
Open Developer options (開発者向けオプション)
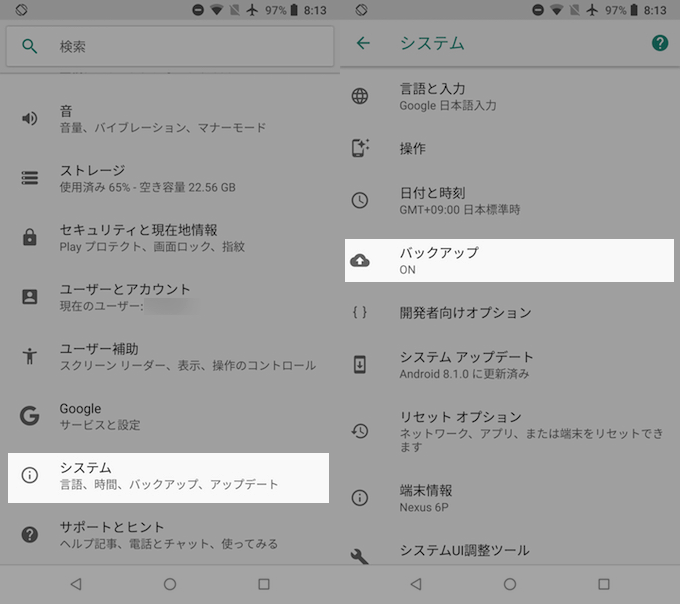click(x=465, y=312)
